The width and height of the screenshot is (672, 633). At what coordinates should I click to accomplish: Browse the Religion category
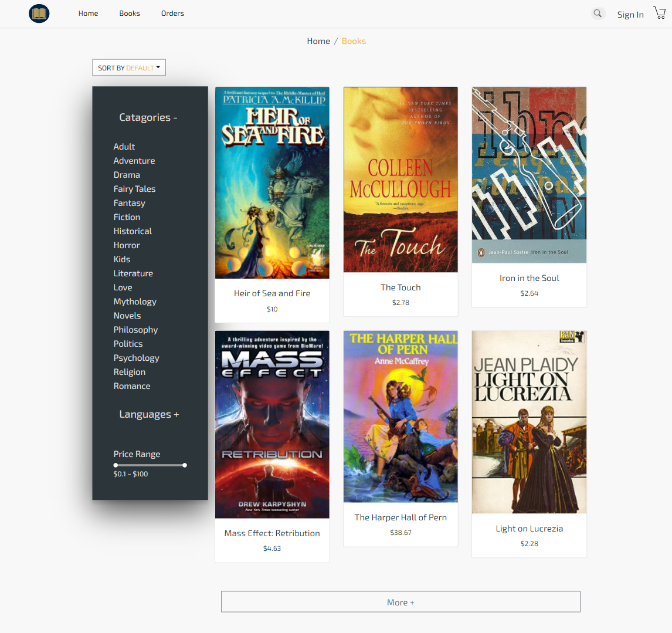tap(129, 373)
